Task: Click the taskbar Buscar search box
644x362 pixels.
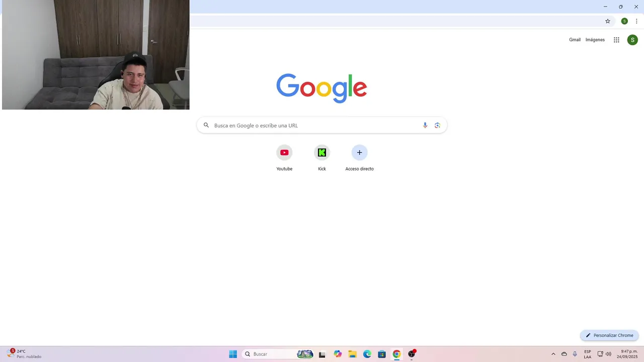Action: 278,354
